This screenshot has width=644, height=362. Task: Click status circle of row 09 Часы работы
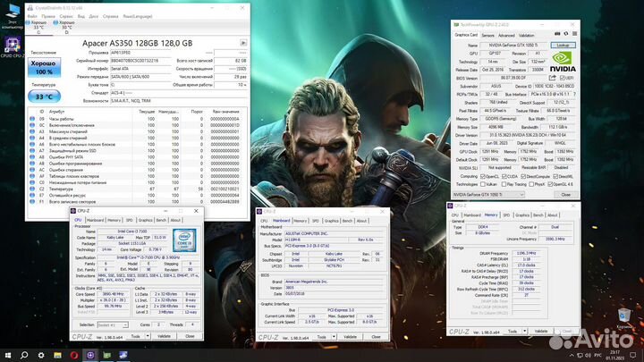tap(32, 119)
